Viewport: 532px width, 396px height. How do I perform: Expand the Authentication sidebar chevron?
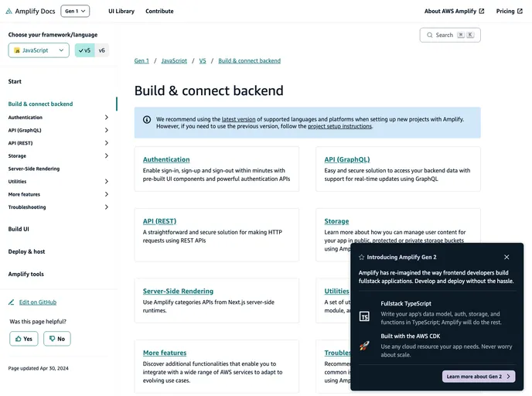[x=107, y=118]
